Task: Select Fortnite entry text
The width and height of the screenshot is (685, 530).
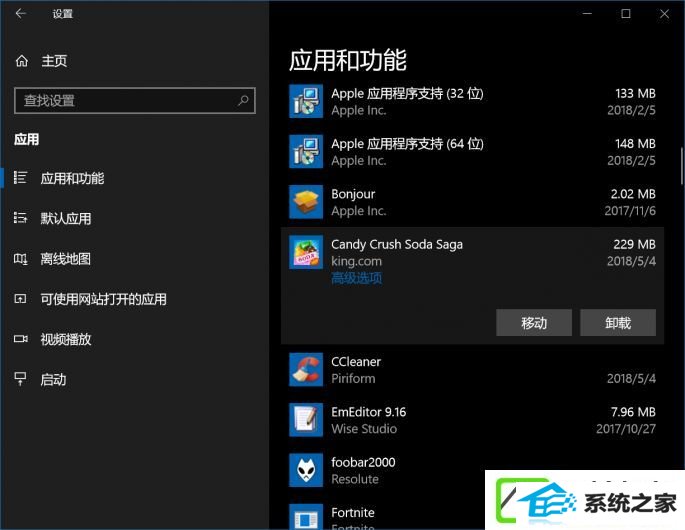Action: click(x=353, y=512)
